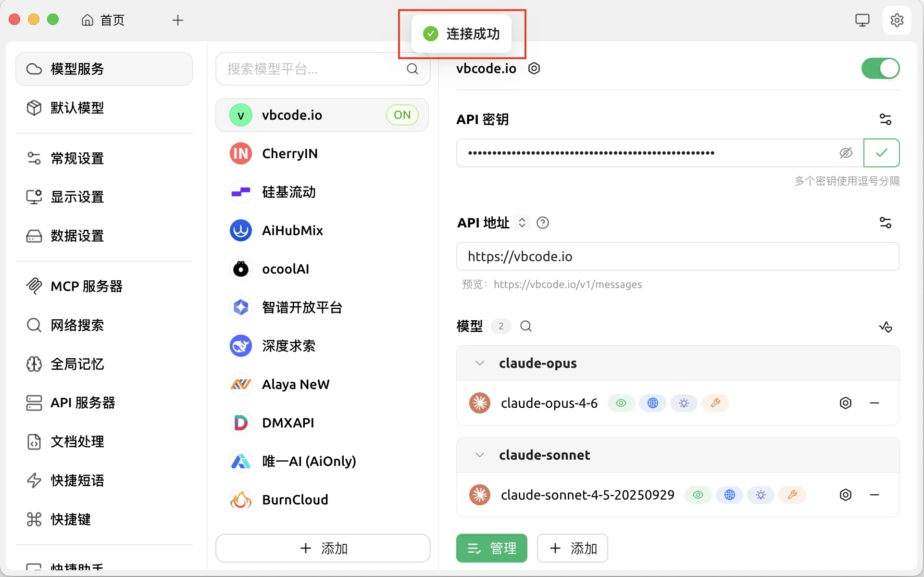Select the 硅基流动 provider
The width and height of the screenshot is (924, 577).
coord(322,192)
